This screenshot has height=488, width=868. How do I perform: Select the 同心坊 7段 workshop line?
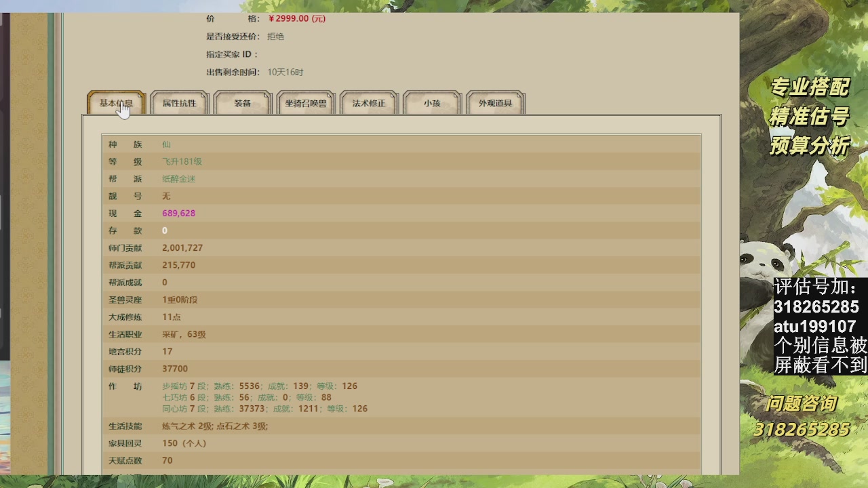pyautogui.click(x=264, y=409)
